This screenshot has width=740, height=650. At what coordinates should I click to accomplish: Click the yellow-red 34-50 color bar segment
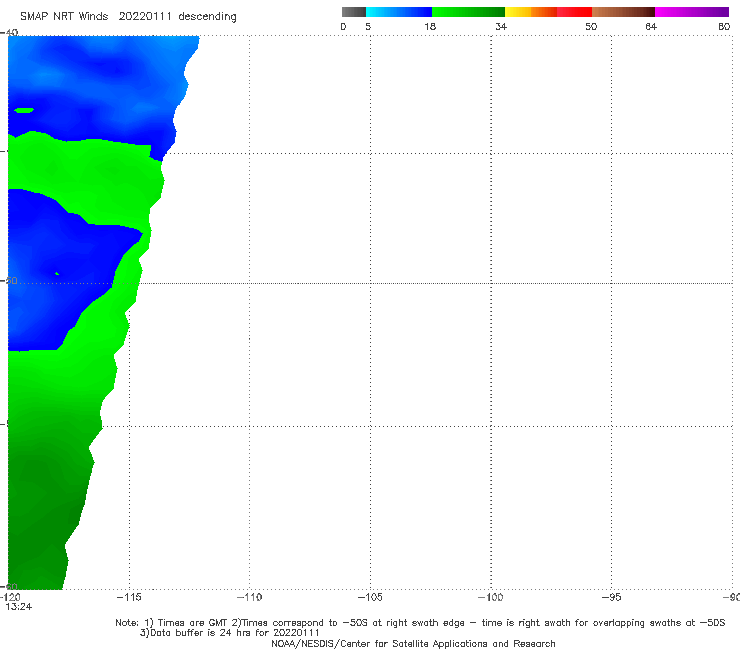point(548,12)
